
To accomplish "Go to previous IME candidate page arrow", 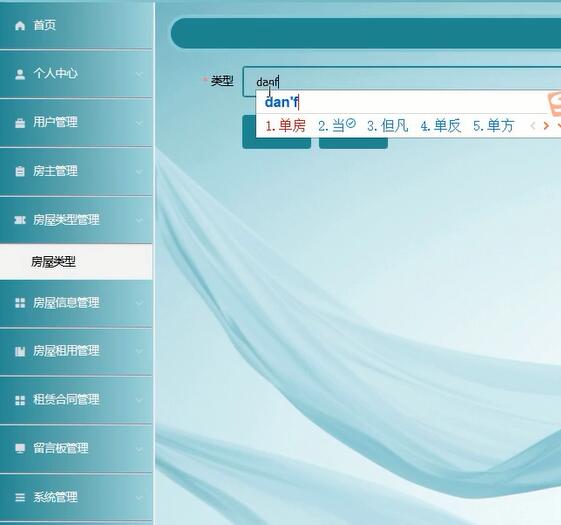I will 533,126.
